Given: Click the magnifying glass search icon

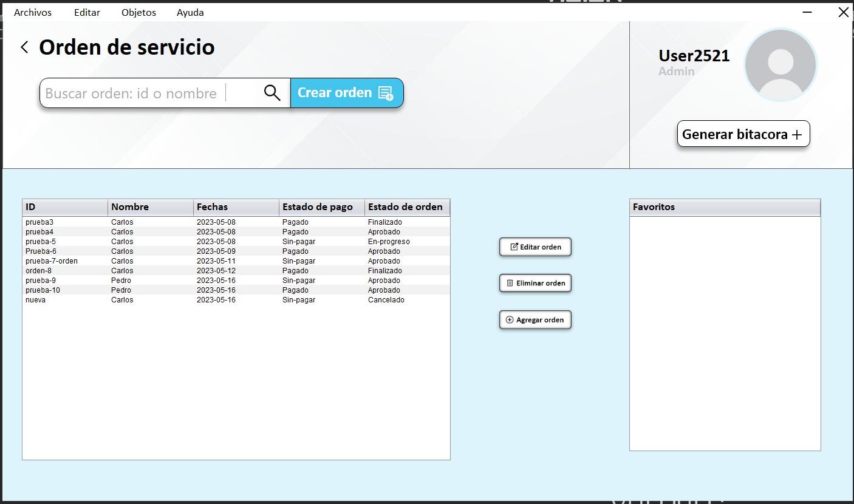Looking at the screenshot, I should pos(272,93).
